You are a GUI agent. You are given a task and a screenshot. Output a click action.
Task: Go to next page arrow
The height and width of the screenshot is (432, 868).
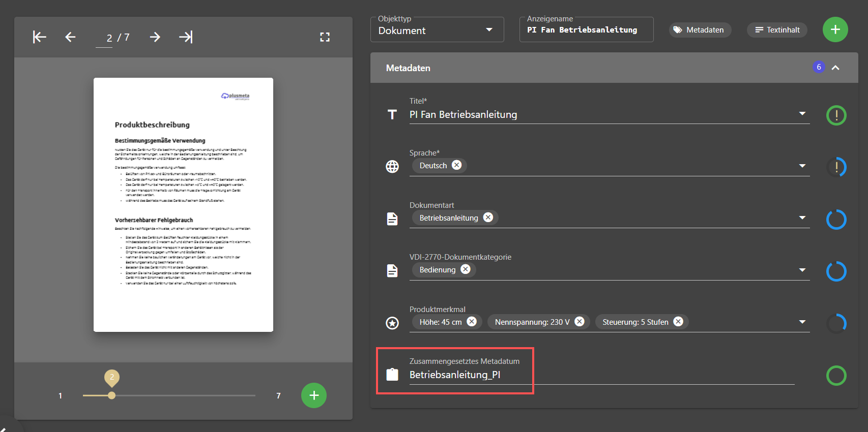[155, 37]
